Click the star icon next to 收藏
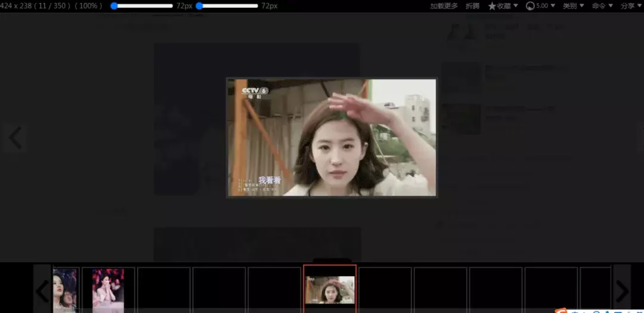Screen dimensions: 644x313 tap(492, 6)
